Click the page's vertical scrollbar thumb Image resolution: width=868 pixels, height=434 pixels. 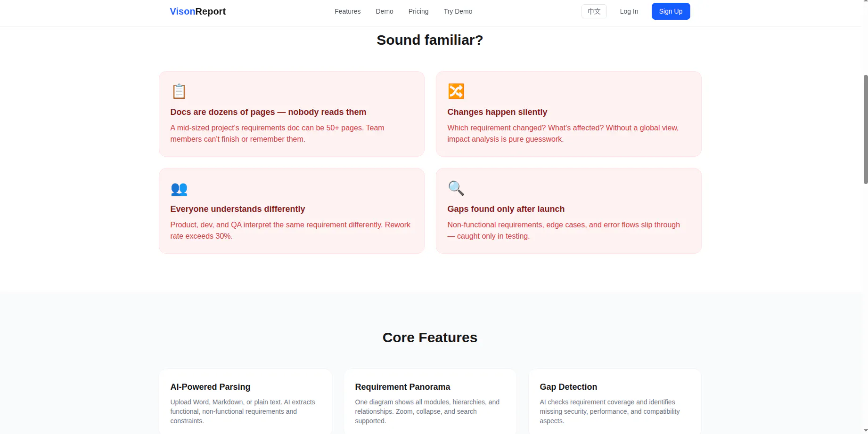[x=865, y=129]
